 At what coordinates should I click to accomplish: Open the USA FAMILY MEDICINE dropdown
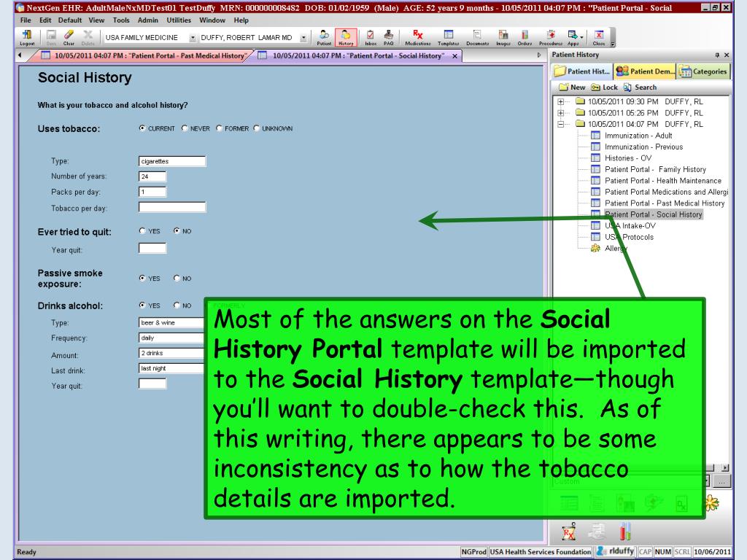click(193, 38)
